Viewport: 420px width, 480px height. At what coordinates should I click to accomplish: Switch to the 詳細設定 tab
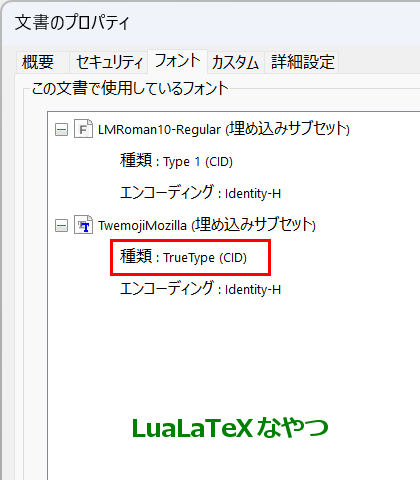click(x=302, y=62)
